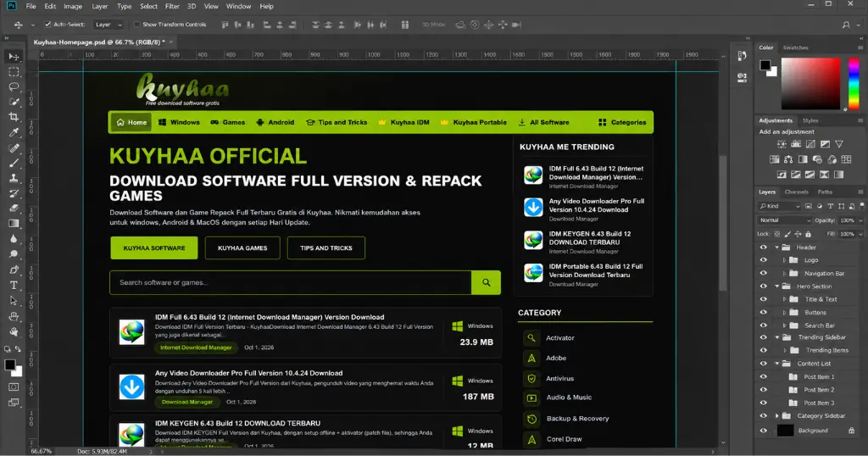Hide the Logo group layer
This screenshot has height=456, width=868.
(x=764, y=259)
